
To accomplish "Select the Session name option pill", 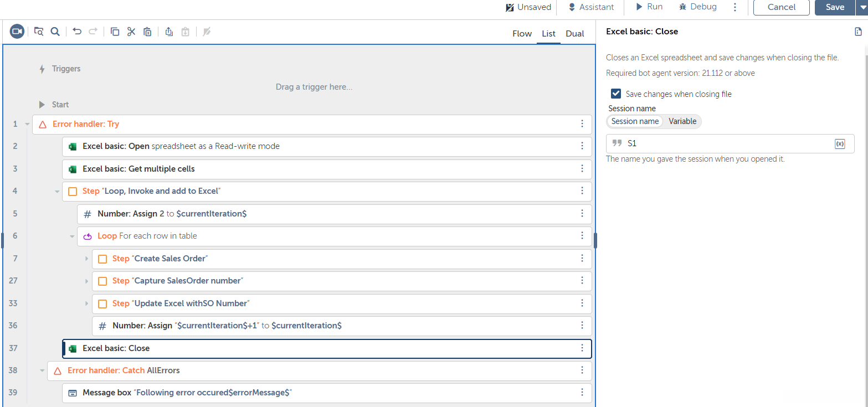I will (x=635, y=121).
